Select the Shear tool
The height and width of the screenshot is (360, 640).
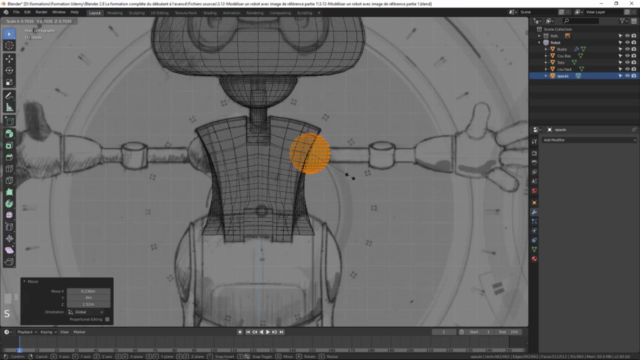[x=9, y=250]
